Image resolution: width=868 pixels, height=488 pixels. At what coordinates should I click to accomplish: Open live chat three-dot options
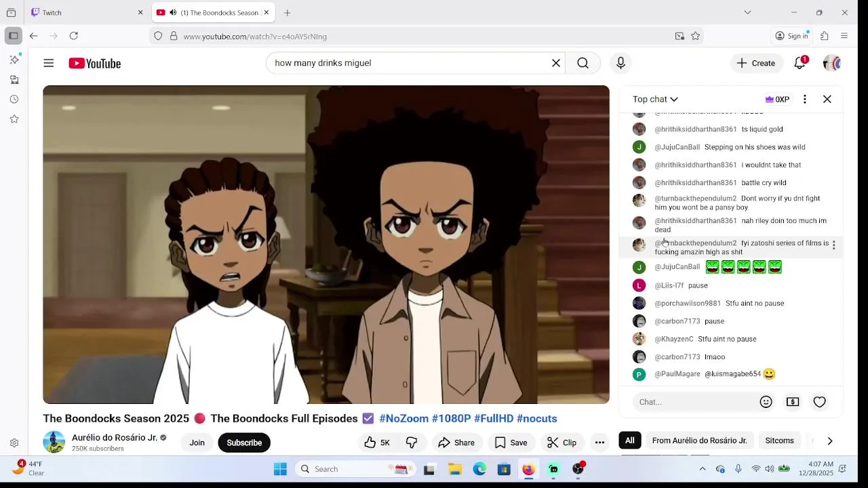805,99
